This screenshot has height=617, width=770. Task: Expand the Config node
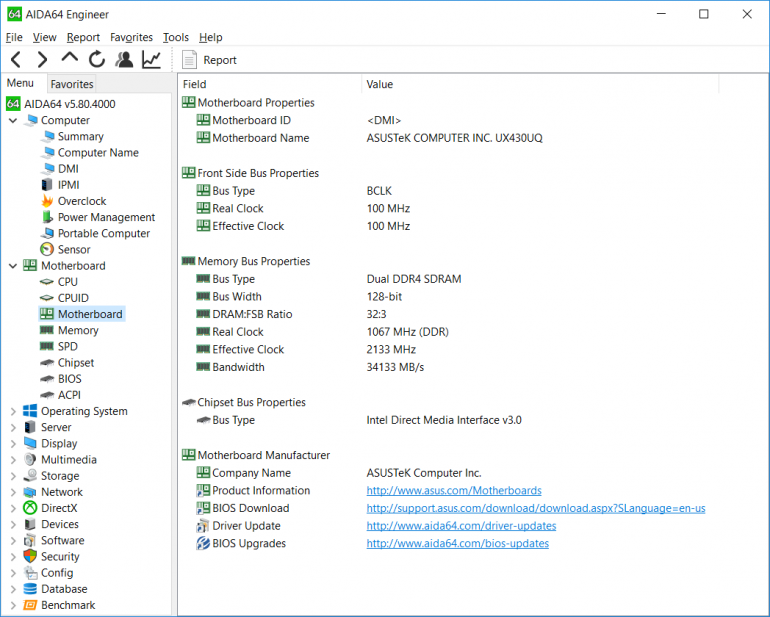(13, 573)
